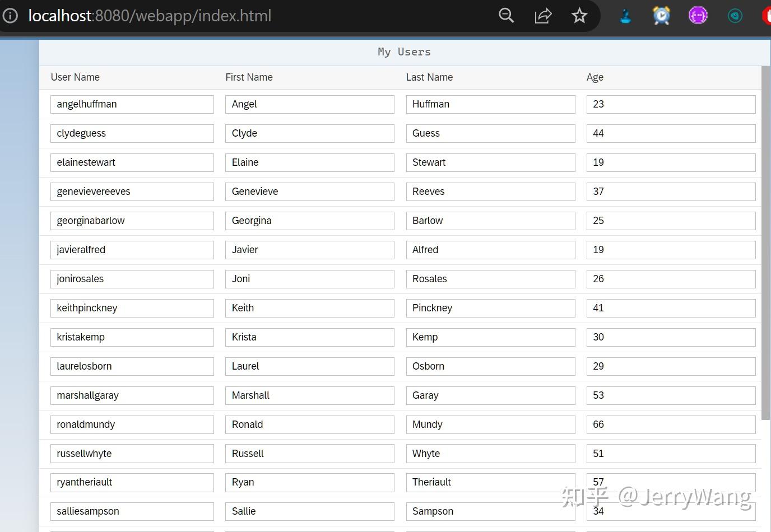Click the First Name column header

coord(249,77)
